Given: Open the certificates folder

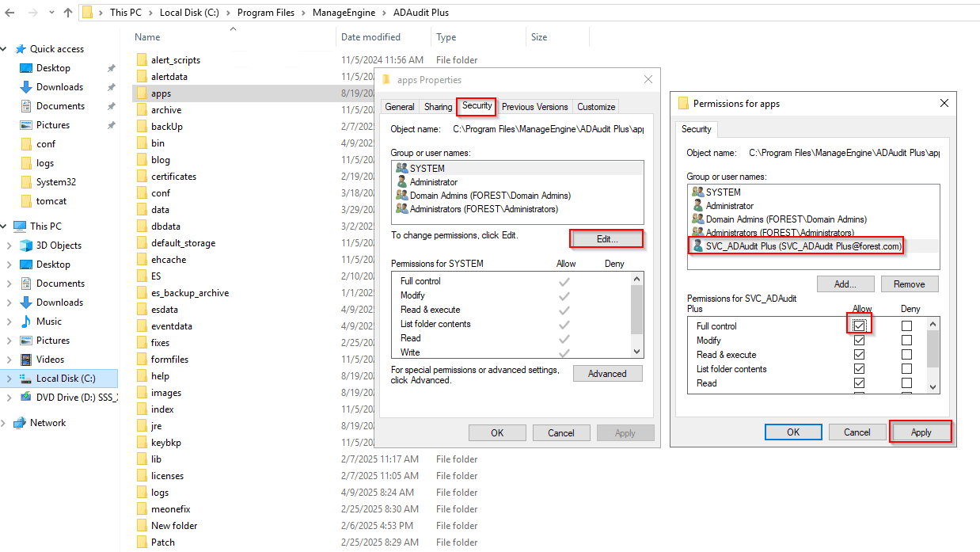Looking at the screenshot, I should 173,177.
